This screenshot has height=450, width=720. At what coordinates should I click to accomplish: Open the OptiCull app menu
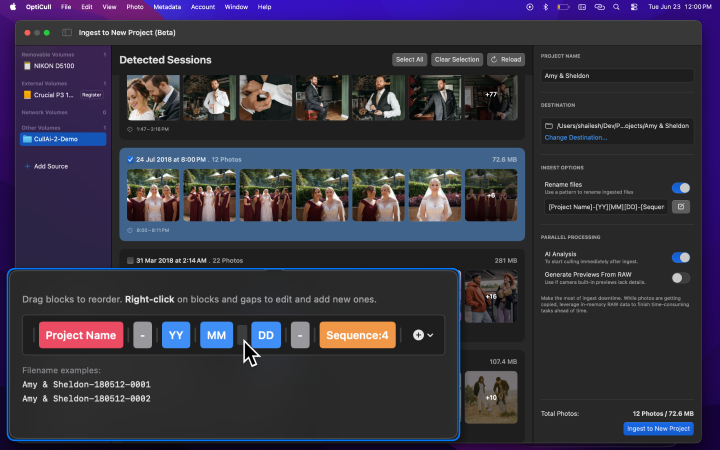click(39, 7)
